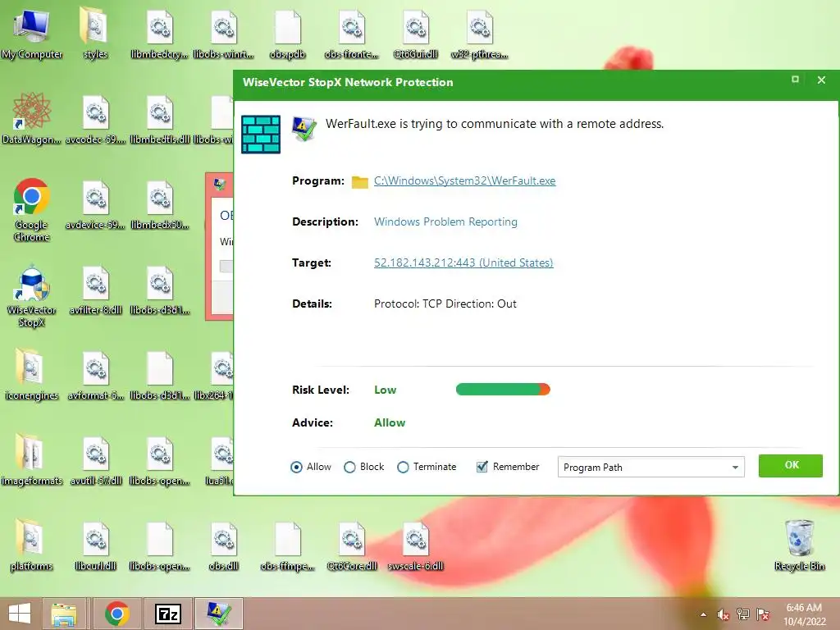840x630 pixels.
Task: Click the Protocol: TCP Direction: Out text
Action: [445, 304]
